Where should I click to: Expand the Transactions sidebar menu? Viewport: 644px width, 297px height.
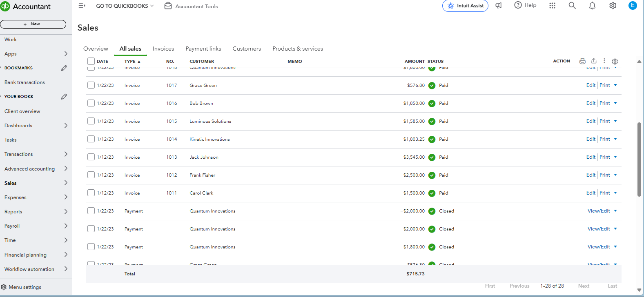click(x=66, y=154)
